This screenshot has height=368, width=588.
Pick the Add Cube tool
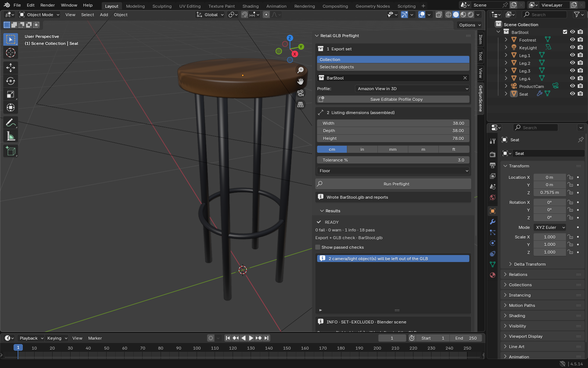(x=11, y=151)
